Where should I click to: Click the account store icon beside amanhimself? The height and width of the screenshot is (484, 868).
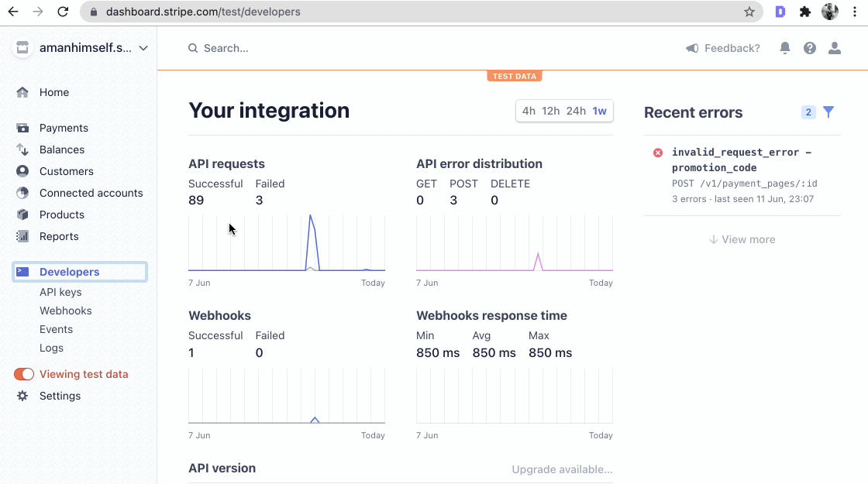pyautogui.click(x=22, y=47)
